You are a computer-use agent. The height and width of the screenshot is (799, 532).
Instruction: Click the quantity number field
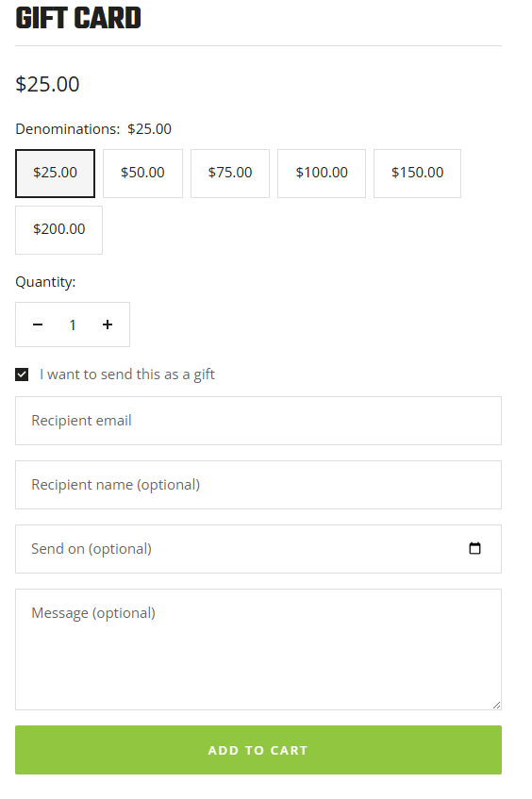pyautogui.click(x=73, y=325)
